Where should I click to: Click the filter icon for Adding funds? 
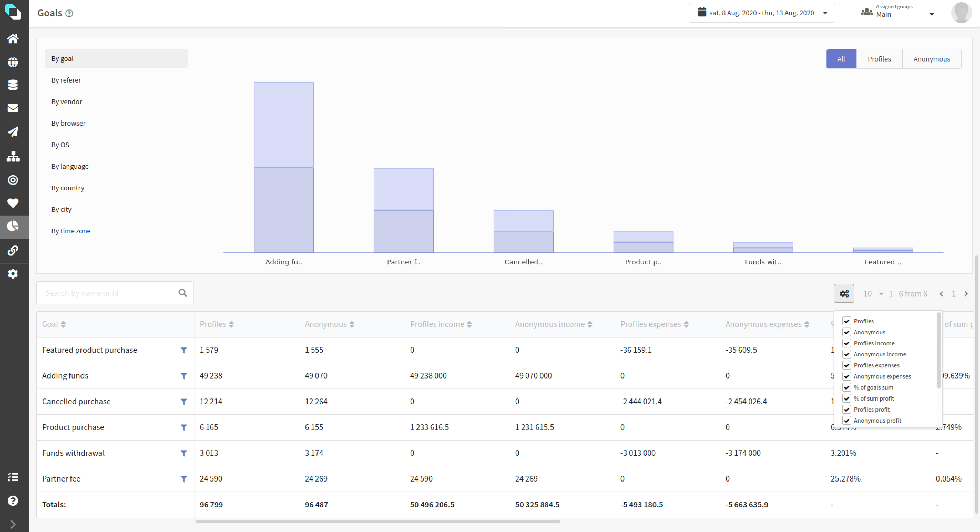coord(184,376)
